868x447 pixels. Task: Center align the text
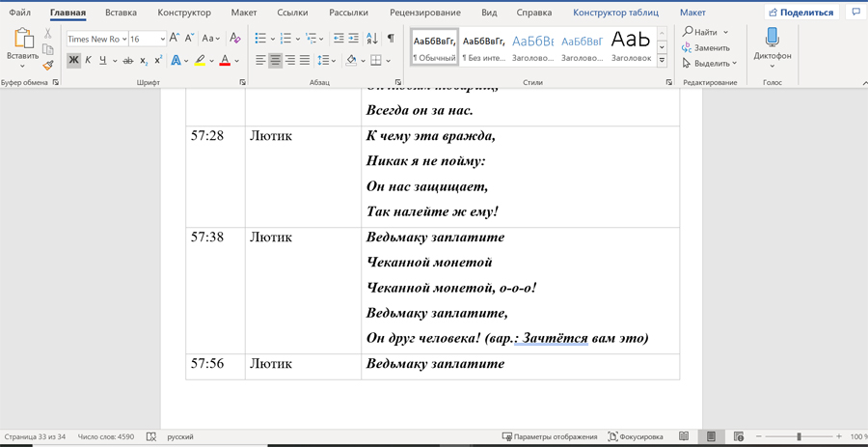[275, 61]
